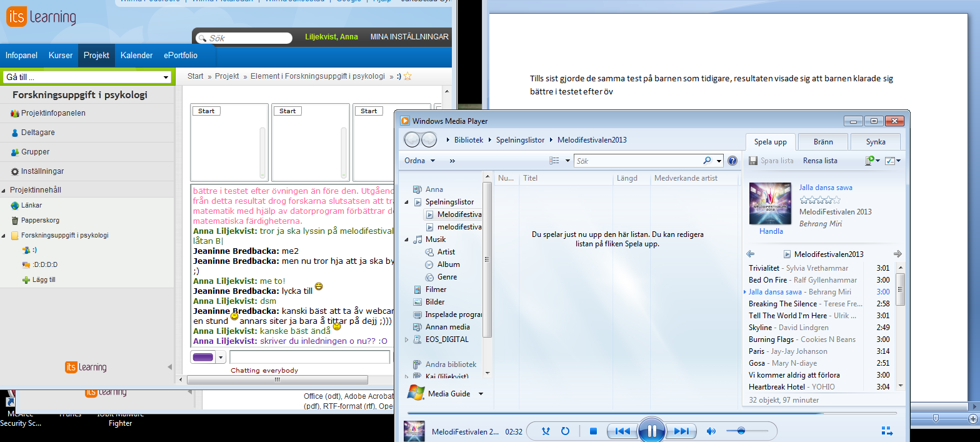
Task: Stop playback with the square Stop button
Action: tap(594, 431)
